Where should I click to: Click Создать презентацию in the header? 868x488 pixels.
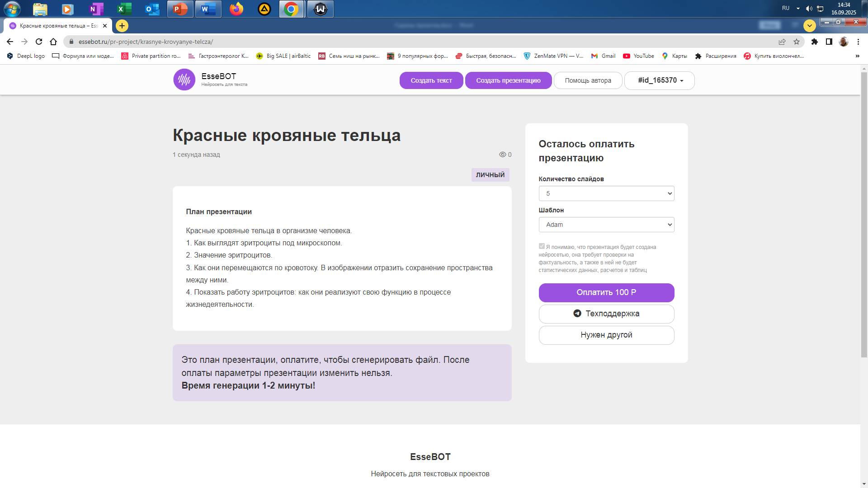coord(508,80)
